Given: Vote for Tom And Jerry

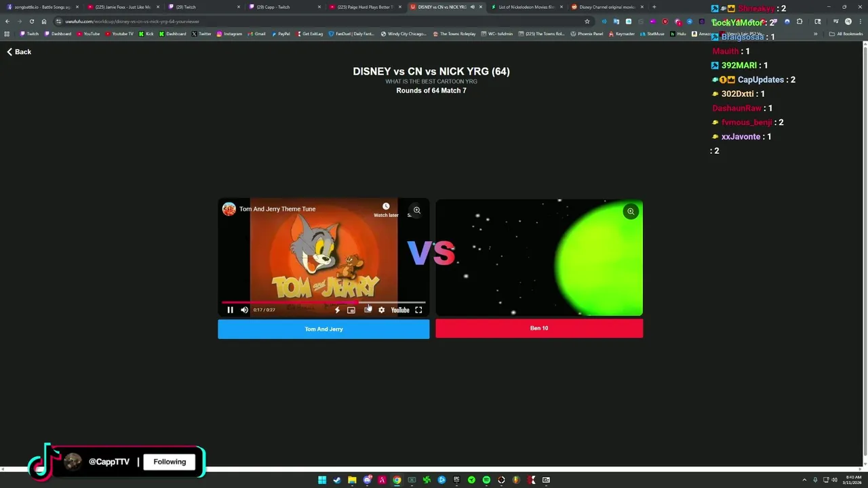Looking at the screenshot, I should pos(323,329).
